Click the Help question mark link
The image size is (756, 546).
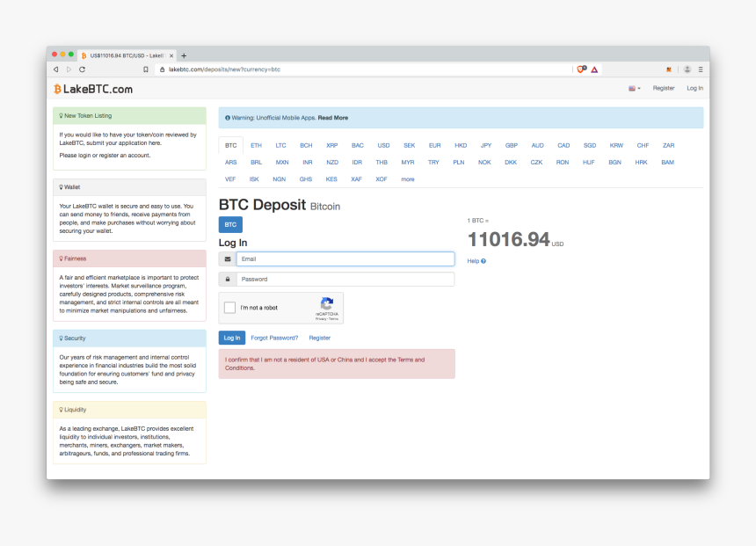pyautogui.click(x=476, y=261)
